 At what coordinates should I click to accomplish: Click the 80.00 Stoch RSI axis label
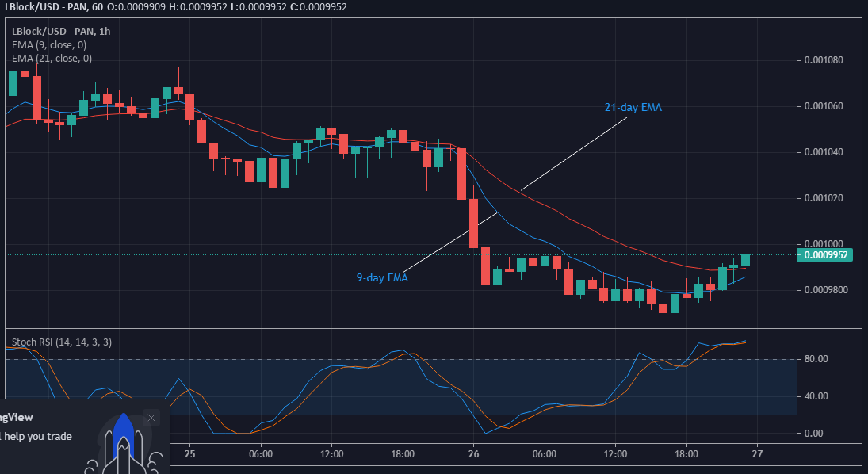[x=816, y=359]
